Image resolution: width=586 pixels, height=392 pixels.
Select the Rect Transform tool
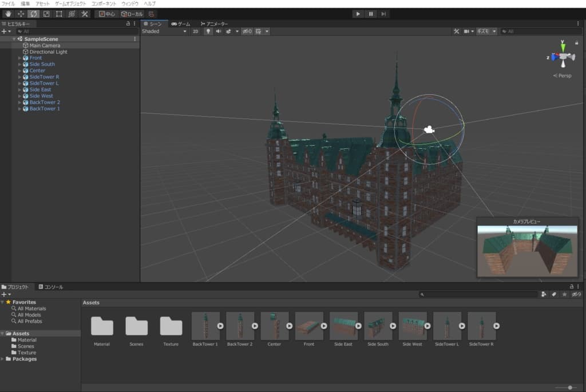(x=59, y=14)
